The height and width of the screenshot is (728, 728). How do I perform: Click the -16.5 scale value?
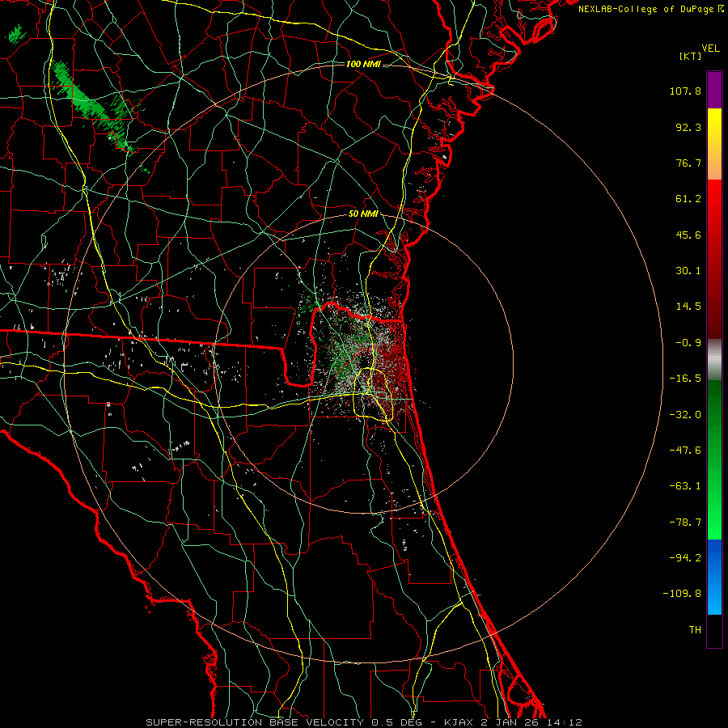point(685,379)
